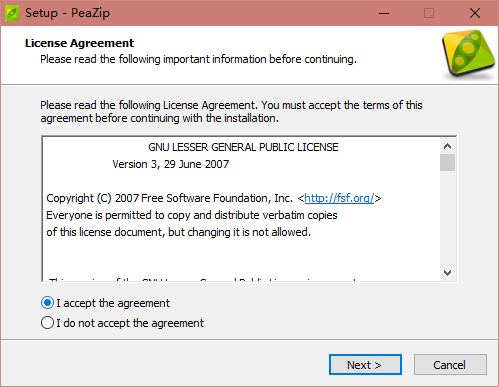Click the License Agreement heading
The height and width of the screenshot is (387, 499).
pyautogui.click(x=79, y=43)
